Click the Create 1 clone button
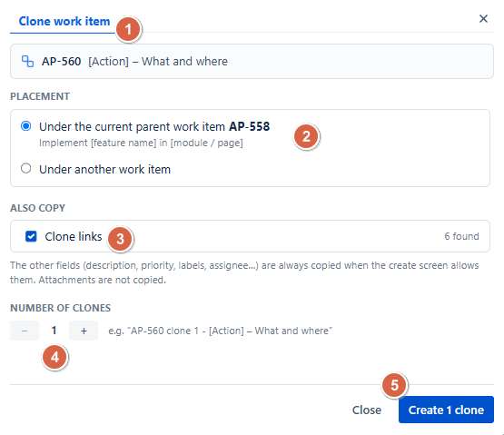 point(446,410)
